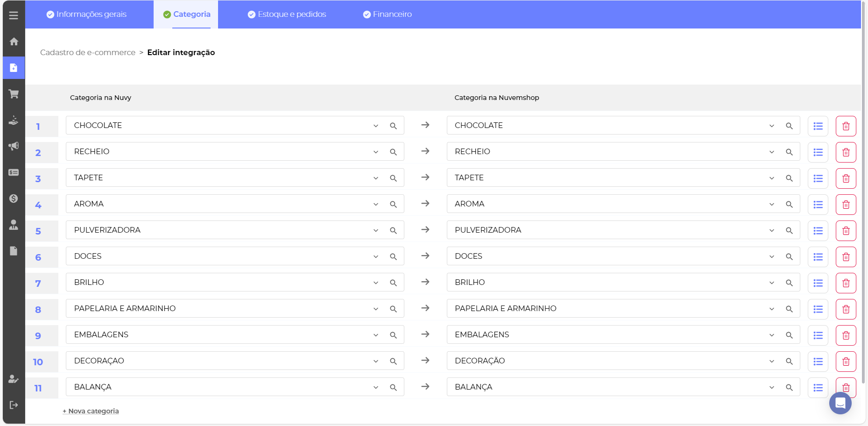Screen dimensions: 868x426
Task: Open the shopping cart sidebar icon
Action: point(14,94)
